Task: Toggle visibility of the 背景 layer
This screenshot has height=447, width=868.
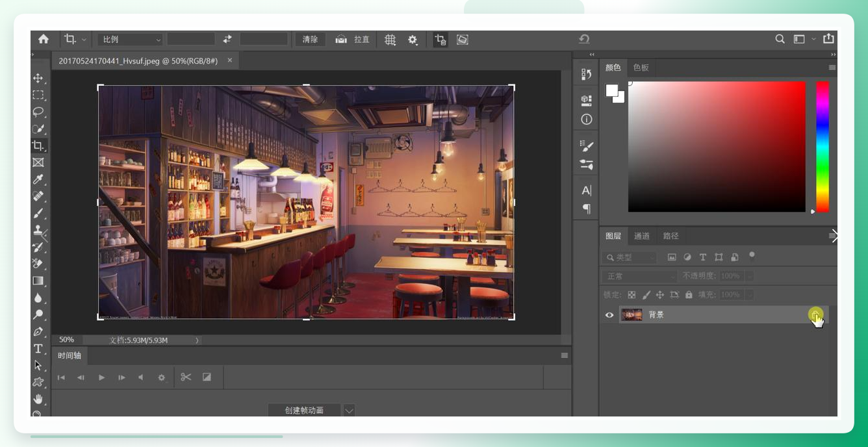Action: tap(609, 315)
